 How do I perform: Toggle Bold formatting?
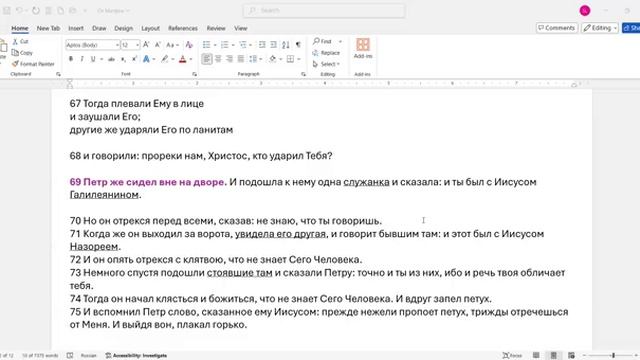[71, 60]
